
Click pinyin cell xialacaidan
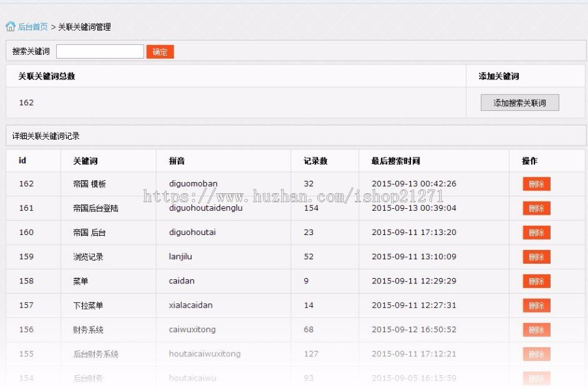pos(191,305)
